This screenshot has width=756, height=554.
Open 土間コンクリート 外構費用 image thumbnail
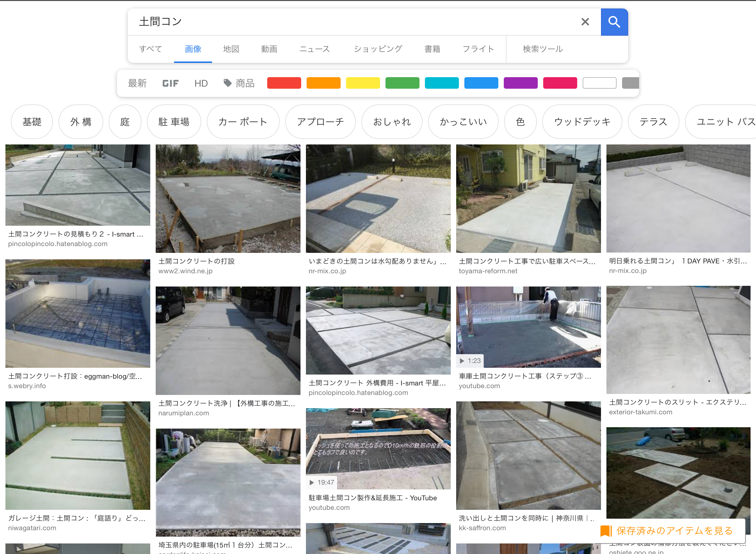(378, 330)
